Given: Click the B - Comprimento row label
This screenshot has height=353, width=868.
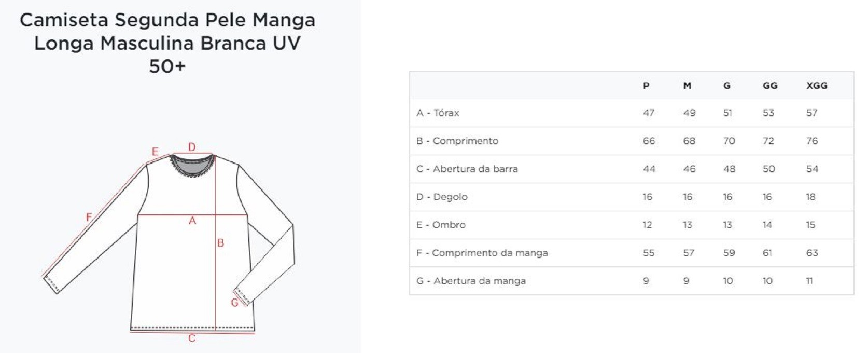Looking at the screenshot, I should point(457,141).
